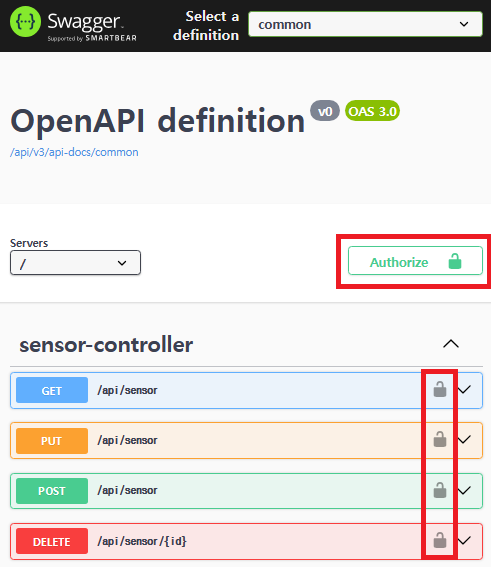Image resolution: width=491 pixels, height=567 pixels.
Task: Expand the GET /api/sensor operation chevron
Action: tap(464, 390)
